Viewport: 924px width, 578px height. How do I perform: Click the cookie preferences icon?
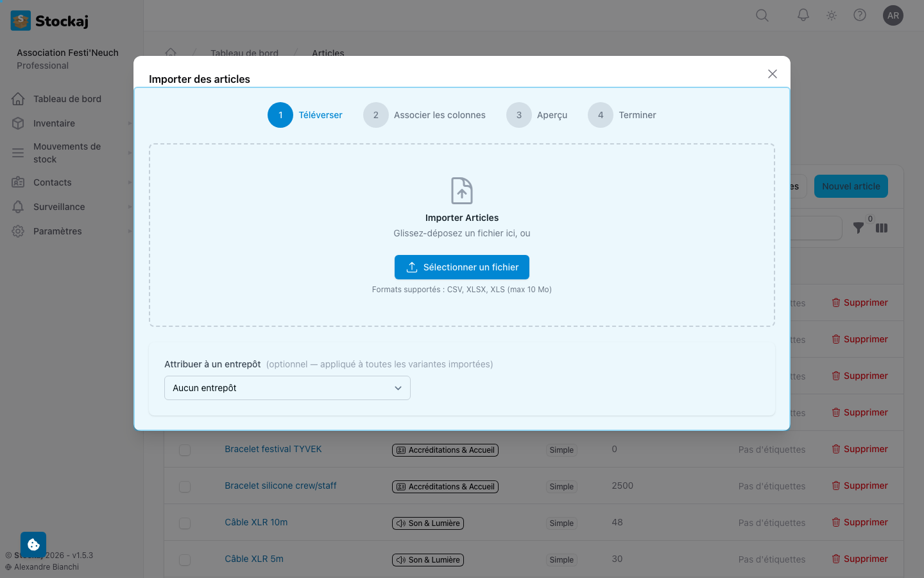click(33, 545)
